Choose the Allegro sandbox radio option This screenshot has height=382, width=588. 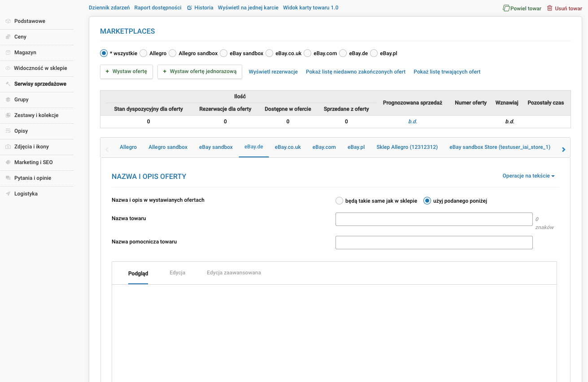click(x=173, y=53)
